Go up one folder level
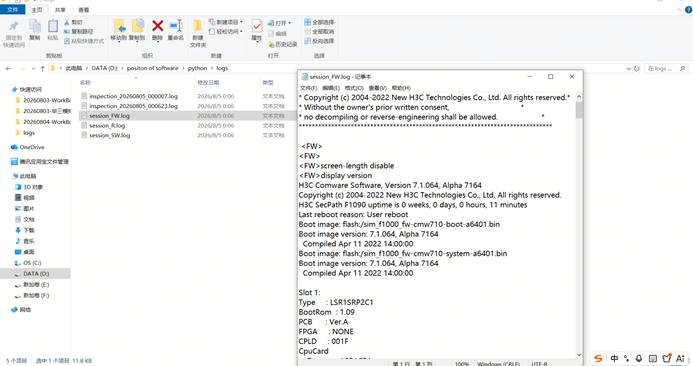Screen dimensions: 693x366 (x=42, y=69)
